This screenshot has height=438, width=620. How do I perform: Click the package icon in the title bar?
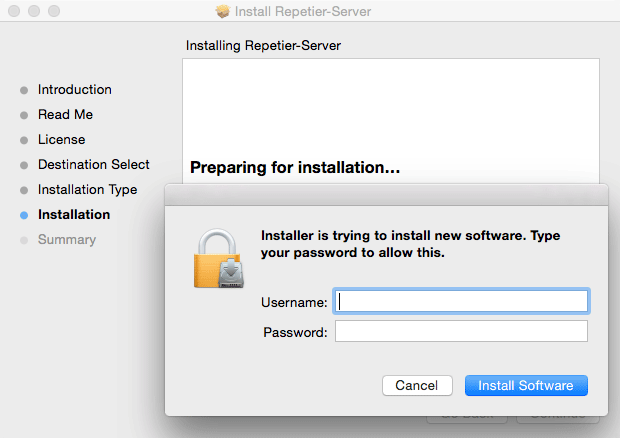tap(222, 12)
